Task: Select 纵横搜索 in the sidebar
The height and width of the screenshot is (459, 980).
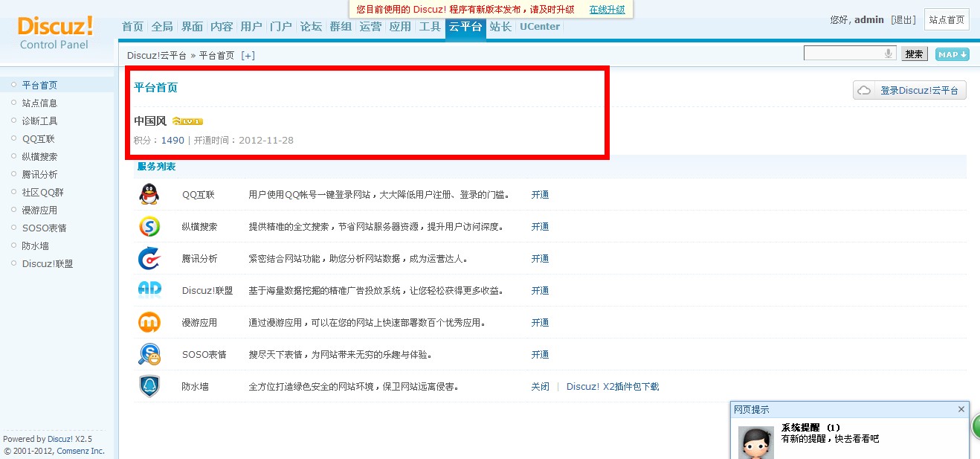Action: 39,157
